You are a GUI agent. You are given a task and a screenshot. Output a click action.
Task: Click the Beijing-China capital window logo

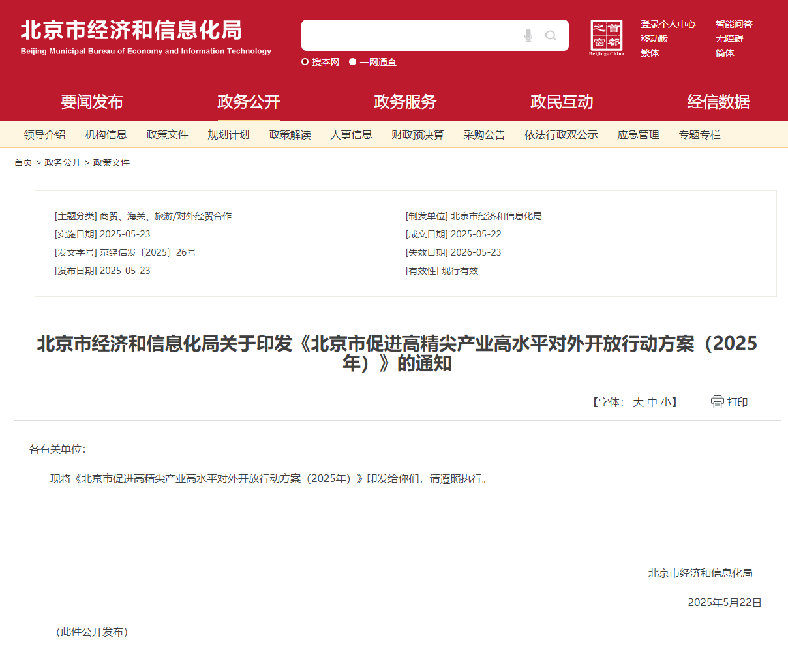click(607, 37)
